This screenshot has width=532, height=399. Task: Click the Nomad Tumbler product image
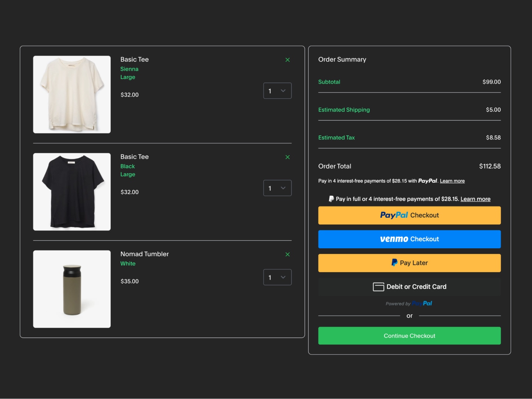72,289
